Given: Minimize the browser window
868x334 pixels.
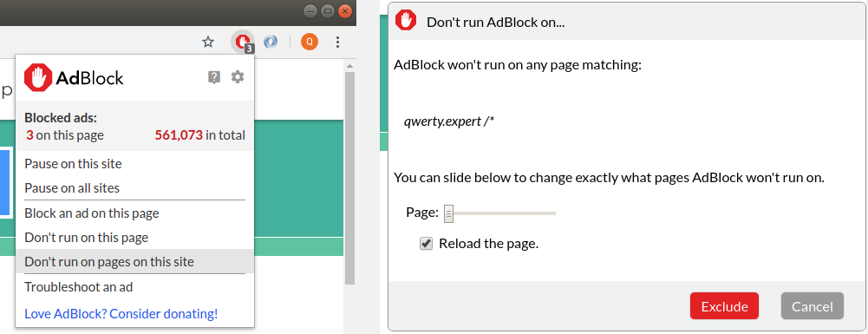Looking at the screenshot, I should coord(311,10).
